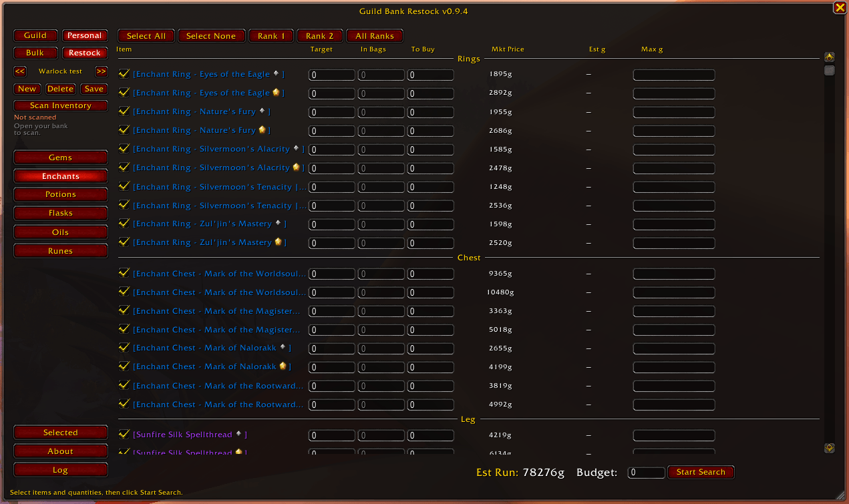Viewport: 849px width, 504px height.
Task: Open the Oils category
Action: pyautogui.click(x=61, y=232)
